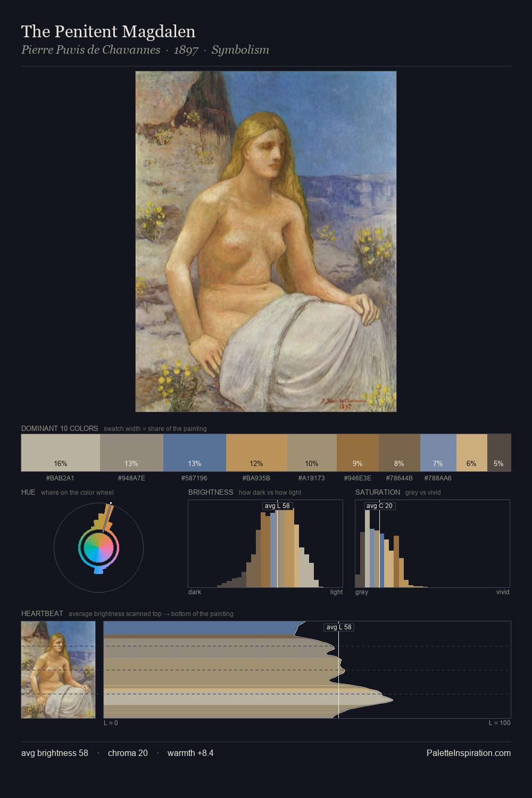Open the PaletteInspiration.com link
The image size is (532, 798).
469,753
